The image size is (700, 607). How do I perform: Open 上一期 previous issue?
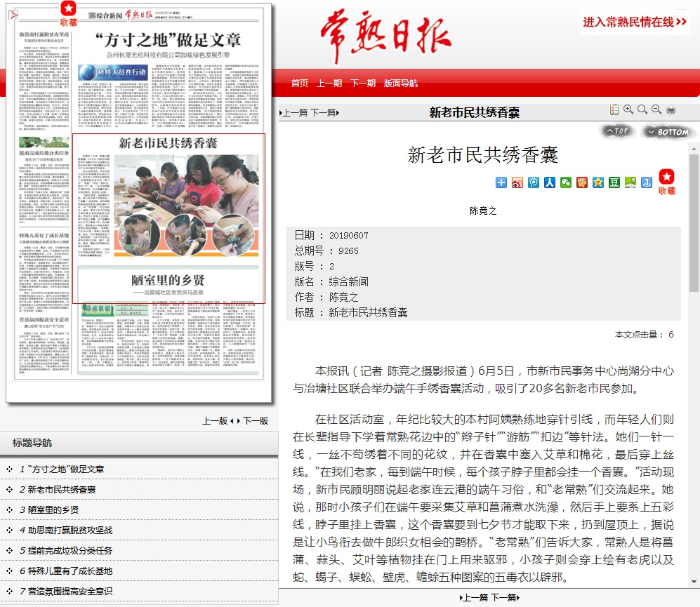329,83
